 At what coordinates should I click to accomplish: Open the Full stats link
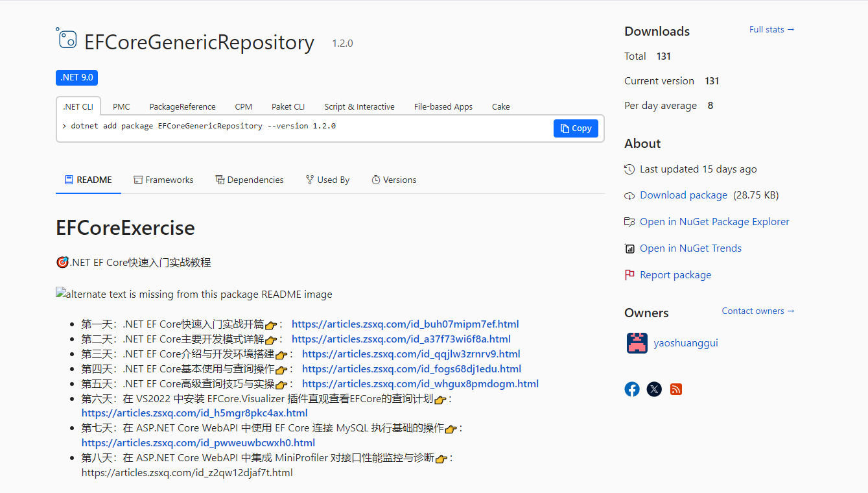[x=771, y=30]
